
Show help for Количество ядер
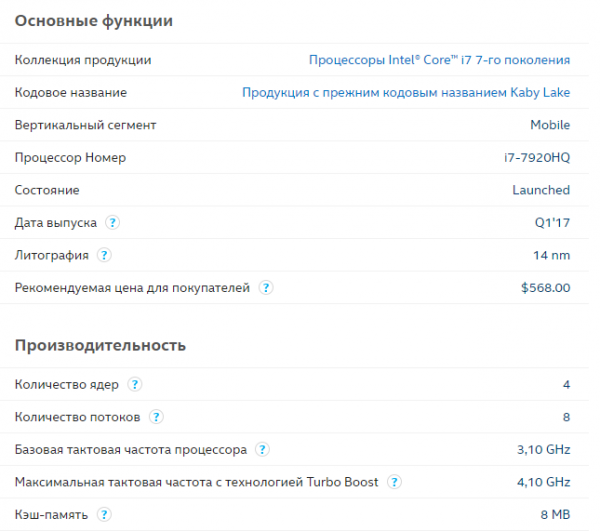click(x=135, y=384)
